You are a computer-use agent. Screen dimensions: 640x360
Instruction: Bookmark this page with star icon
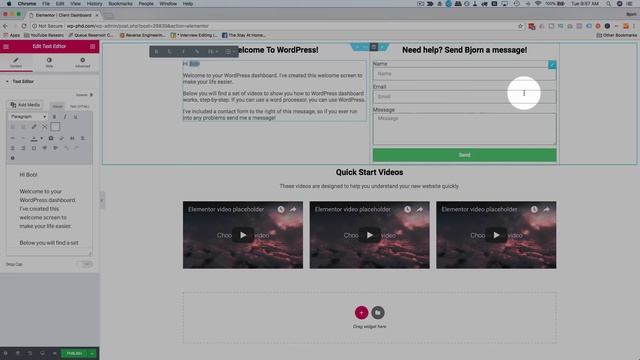(x=520, y=26)
